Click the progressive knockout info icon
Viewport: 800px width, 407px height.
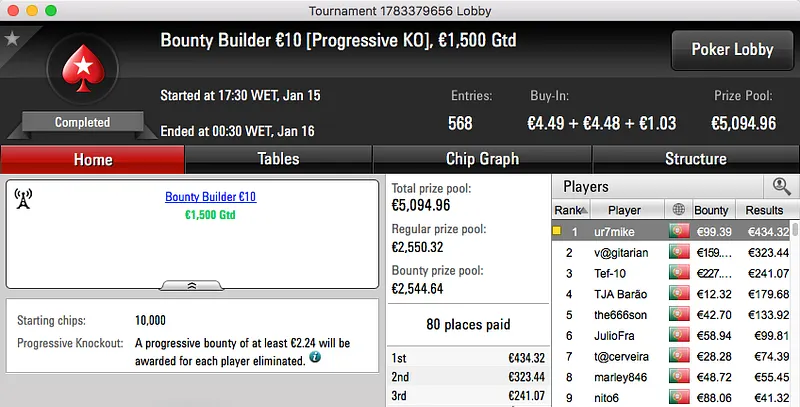316,356
